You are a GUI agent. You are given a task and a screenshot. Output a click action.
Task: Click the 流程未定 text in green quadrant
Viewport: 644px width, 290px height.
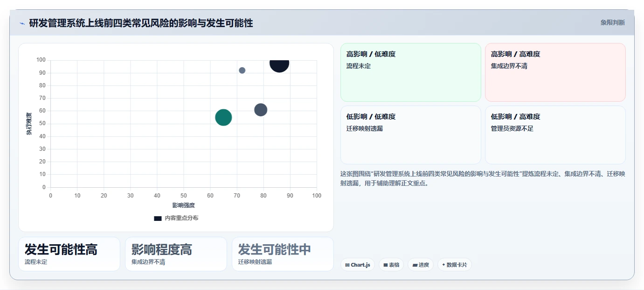pos(359,66)
